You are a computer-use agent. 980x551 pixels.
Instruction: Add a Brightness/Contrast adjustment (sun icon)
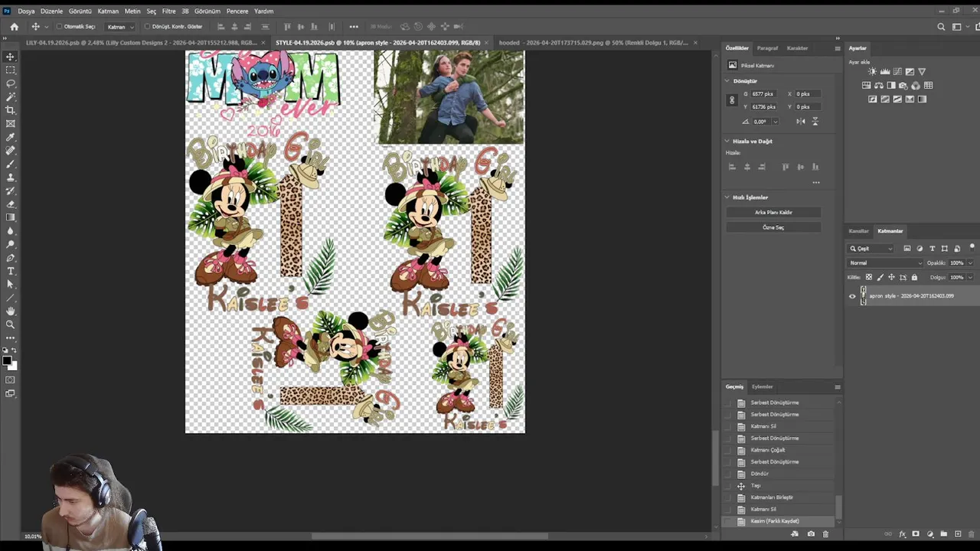click(872, 72)
